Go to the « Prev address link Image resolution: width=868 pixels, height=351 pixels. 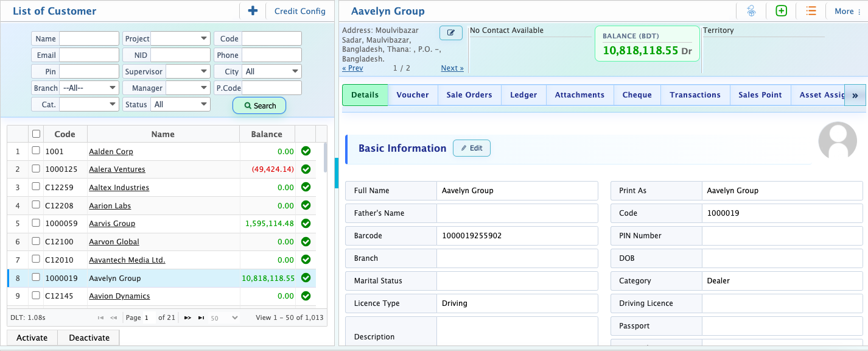click(352, 68)
